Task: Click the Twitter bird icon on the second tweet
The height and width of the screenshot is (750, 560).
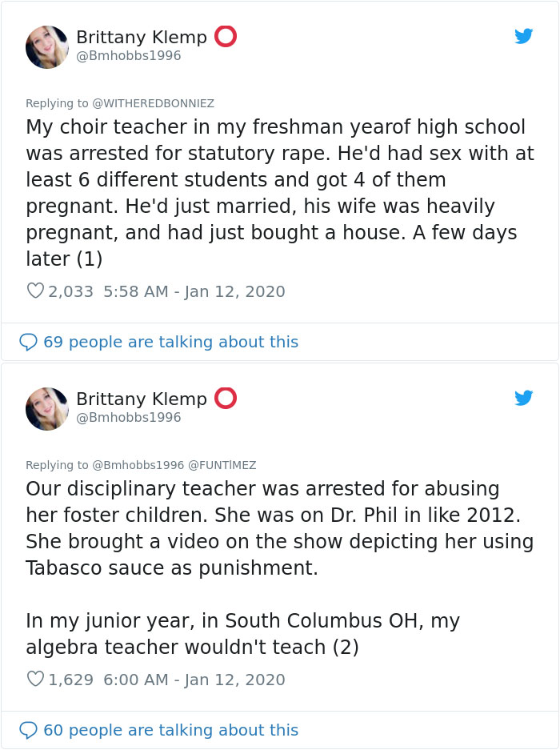Action: [524, 398]
